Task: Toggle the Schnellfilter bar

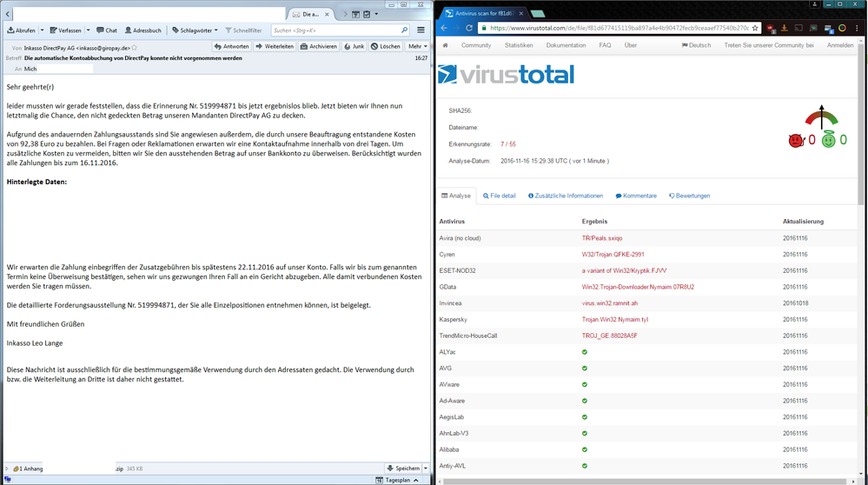Action: pos(243,30)
